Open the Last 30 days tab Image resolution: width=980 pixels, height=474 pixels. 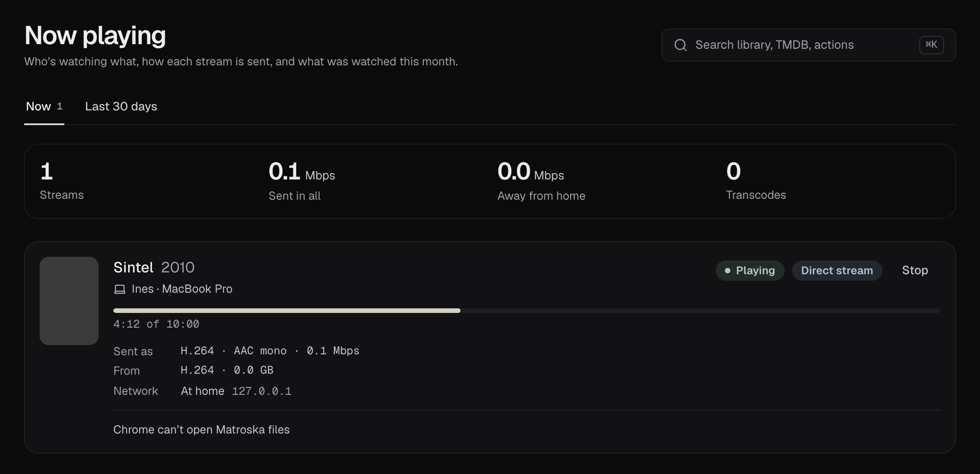tap(121, 107)
